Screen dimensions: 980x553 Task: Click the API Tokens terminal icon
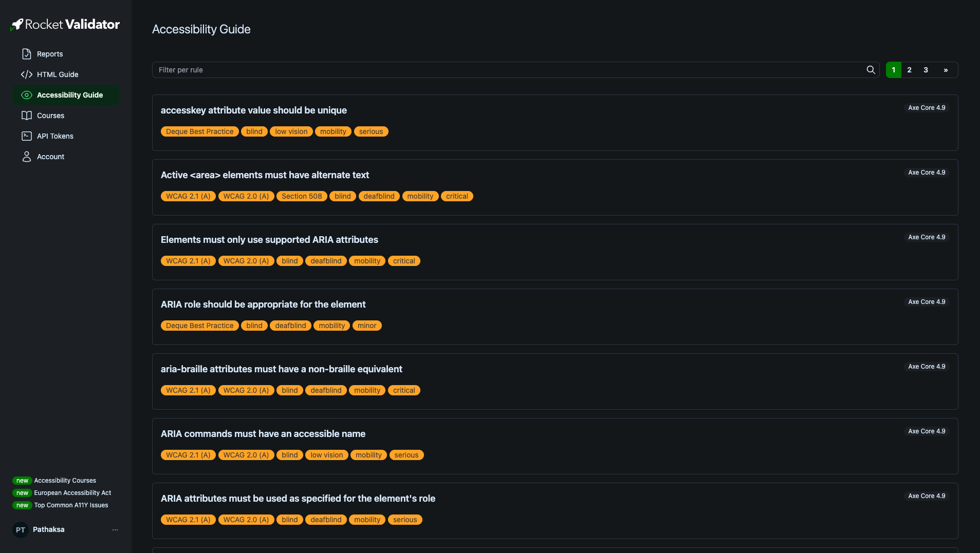pos(27,136)
